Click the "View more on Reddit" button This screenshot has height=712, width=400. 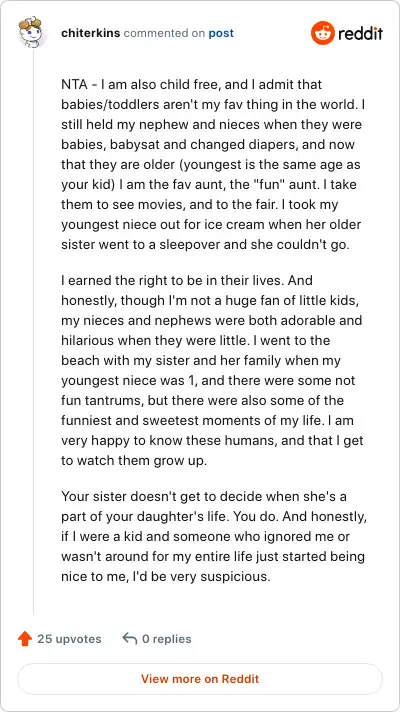(x=200, y=679)
